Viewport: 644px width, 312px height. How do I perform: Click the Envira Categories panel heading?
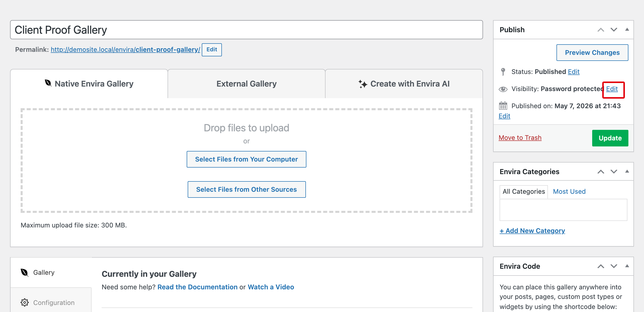(x=529, y=172)
